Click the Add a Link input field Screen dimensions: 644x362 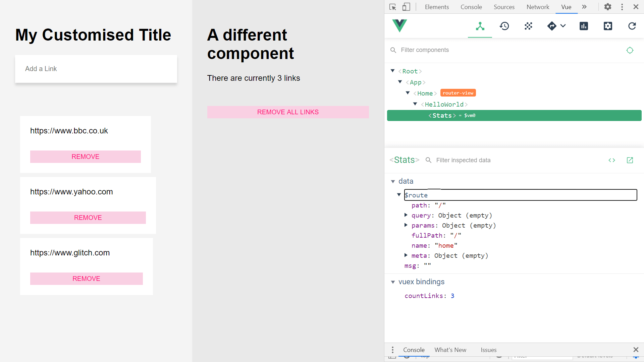(96, 69)
